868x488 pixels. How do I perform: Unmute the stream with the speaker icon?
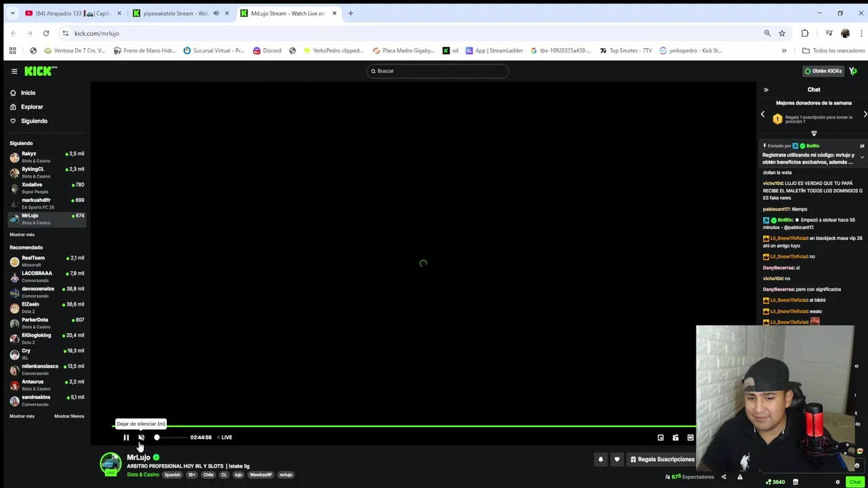click(x=141, y=438)
